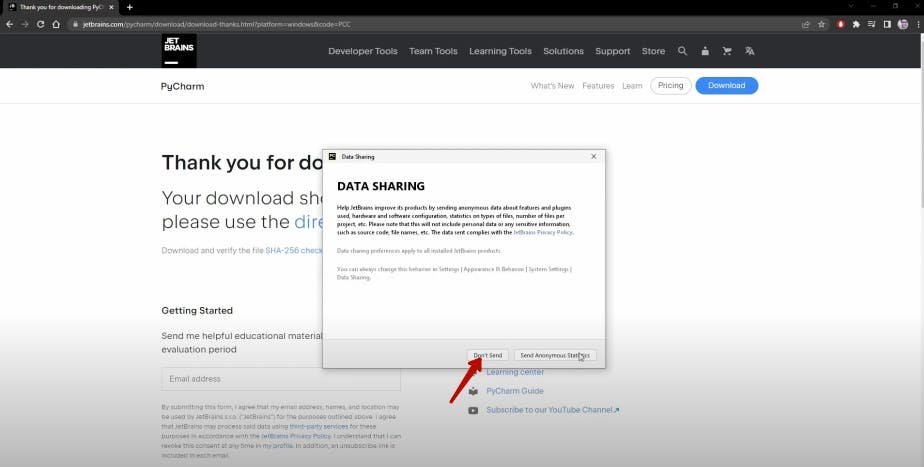Viewport: 924px width, 467px height.
Task: Open PyCharm Guide link
Action: (x=515, y=391)
